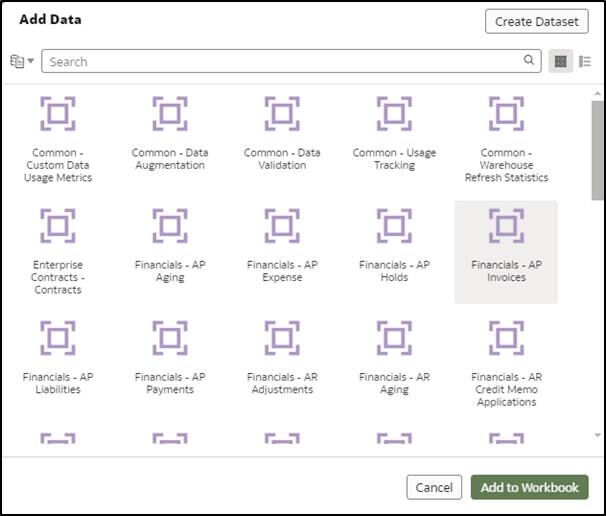Click Add to Workbook

click(529, 487)
